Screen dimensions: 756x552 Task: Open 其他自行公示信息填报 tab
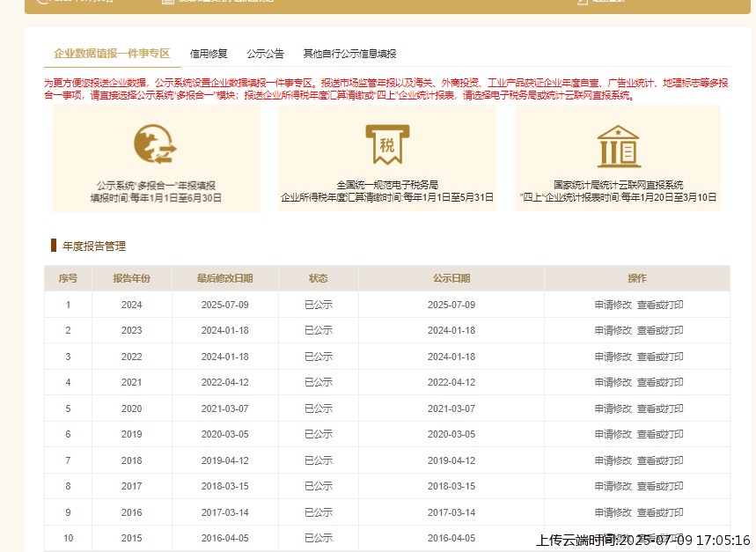pos(349,54)
